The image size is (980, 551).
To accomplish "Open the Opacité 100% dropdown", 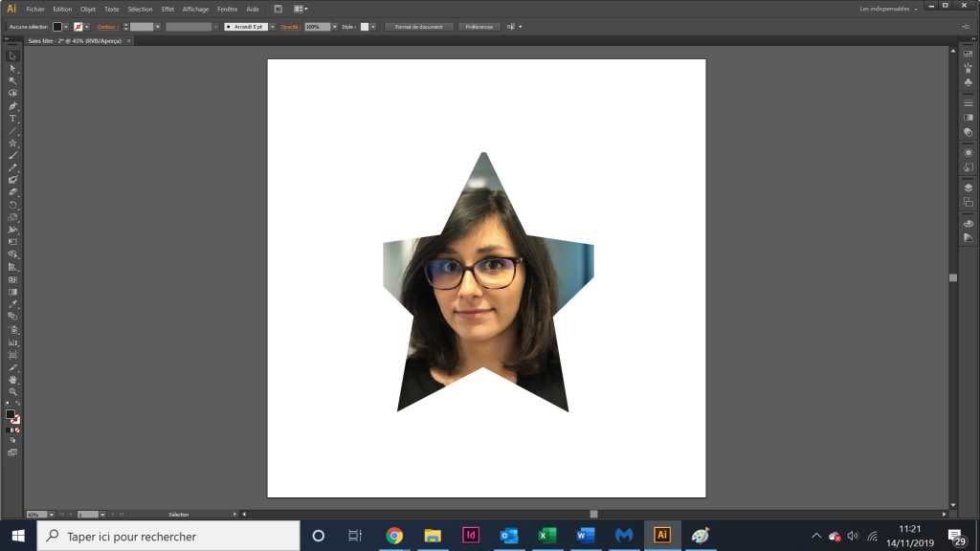I will (x=335, y=27).
